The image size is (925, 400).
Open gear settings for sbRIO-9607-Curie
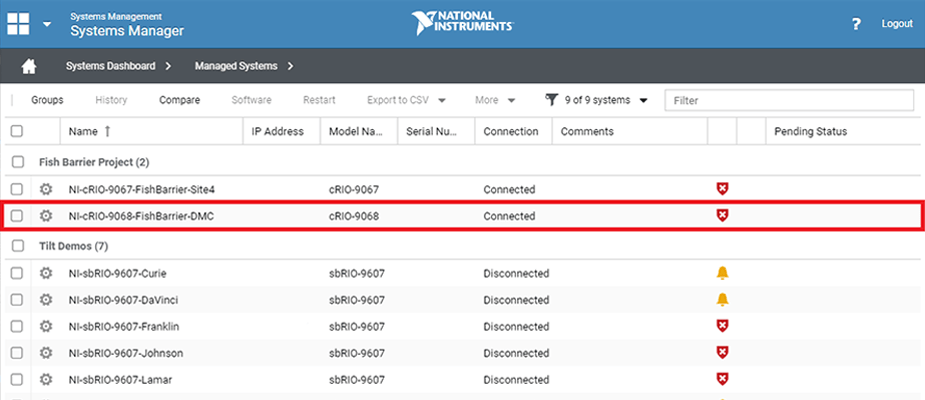[x=46, y=273]
